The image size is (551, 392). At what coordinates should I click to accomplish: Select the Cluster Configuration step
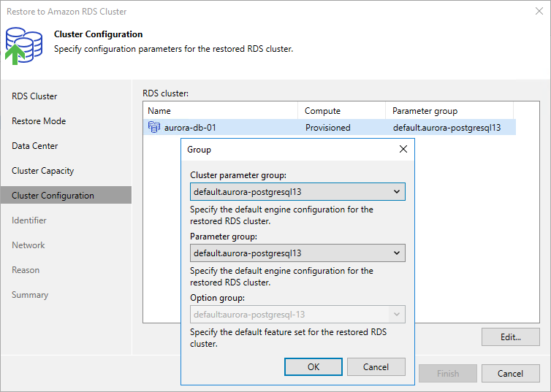53,196
